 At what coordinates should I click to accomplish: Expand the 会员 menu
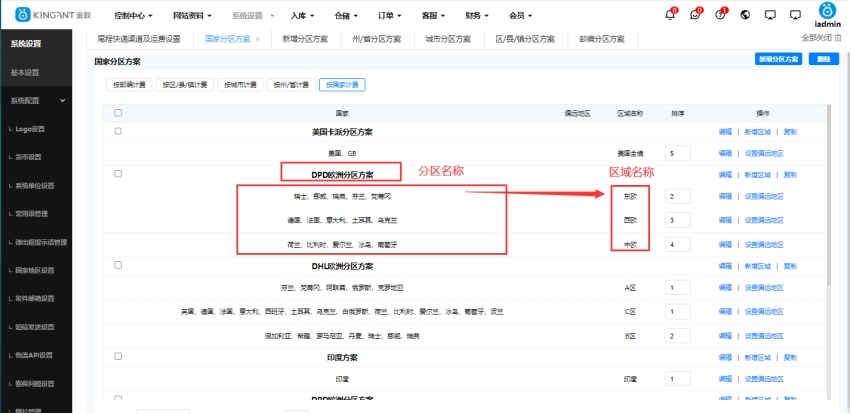[520, 16]
